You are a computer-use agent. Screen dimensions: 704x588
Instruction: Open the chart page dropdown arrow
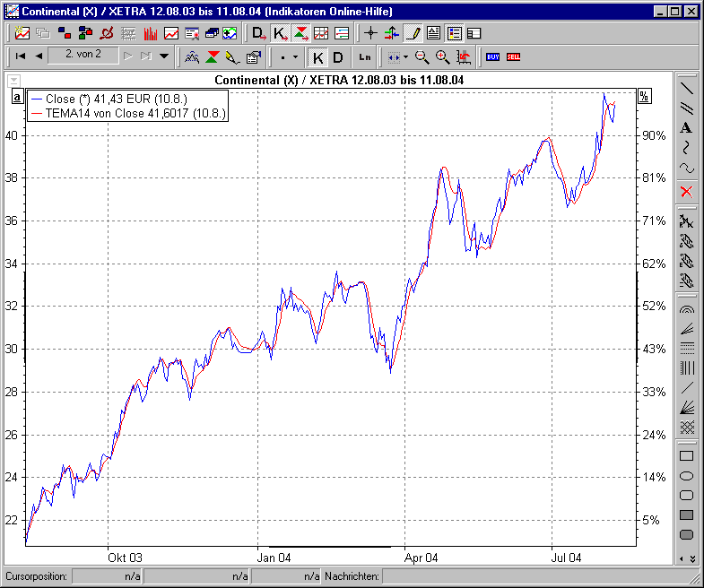pyautogui.click(x=164, y=56)
